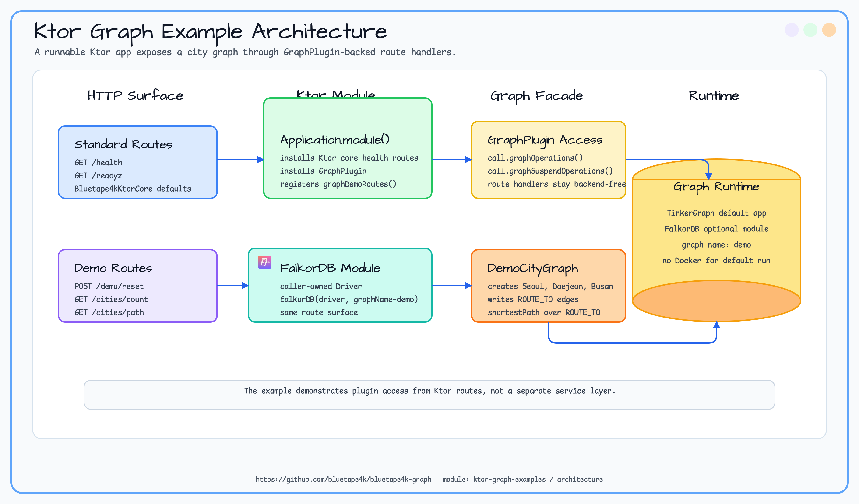
Task: Click the orange dot at top right
Action: [x=829, y=30]
